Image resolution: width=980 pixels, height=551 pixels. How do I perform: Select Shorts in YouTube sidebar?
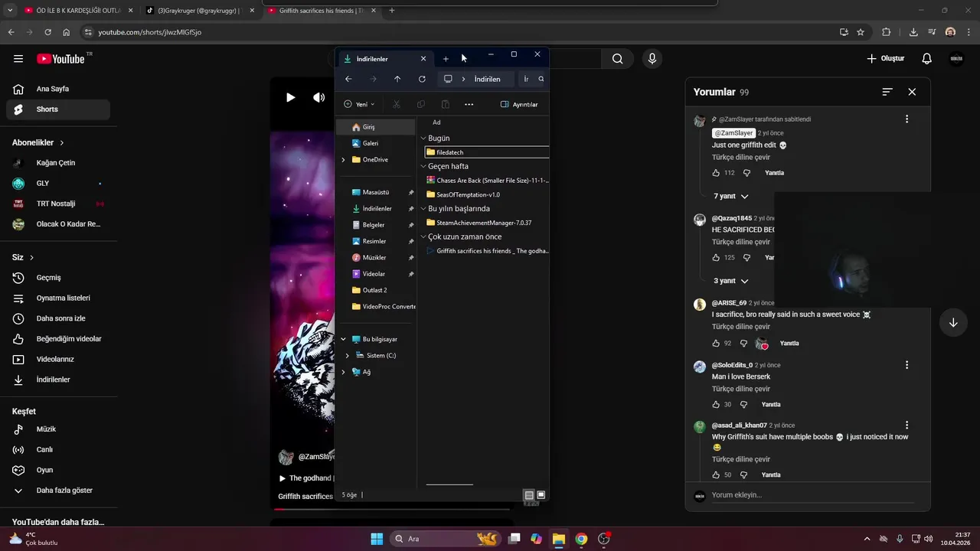click(58, 109)
